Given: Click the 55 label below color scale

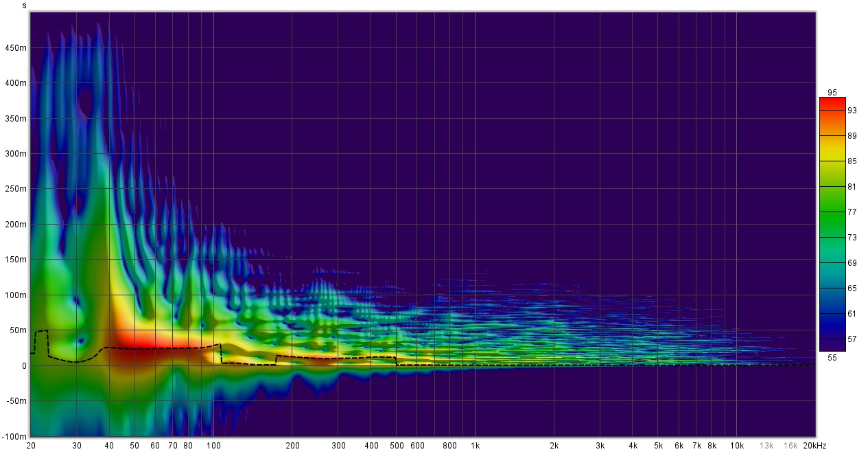Looking at the screenshot, I should pos(832,358).
